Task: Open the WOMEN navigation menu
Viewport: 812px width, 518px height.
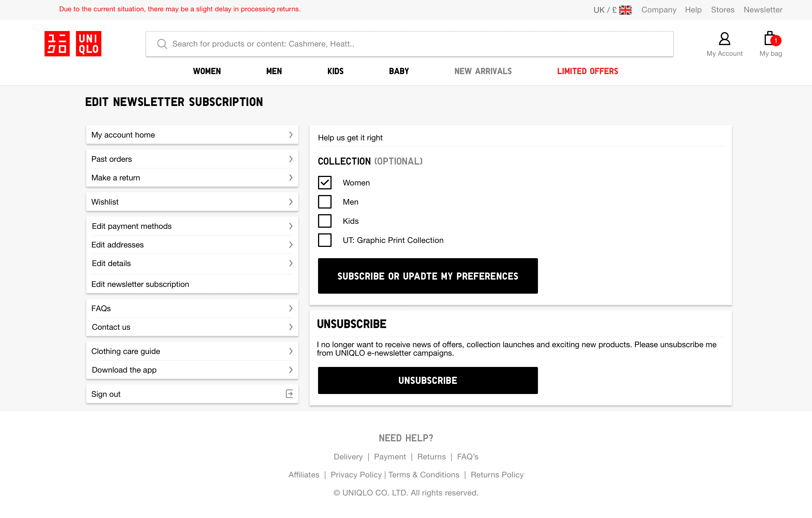Action: (x=207, y=71)
